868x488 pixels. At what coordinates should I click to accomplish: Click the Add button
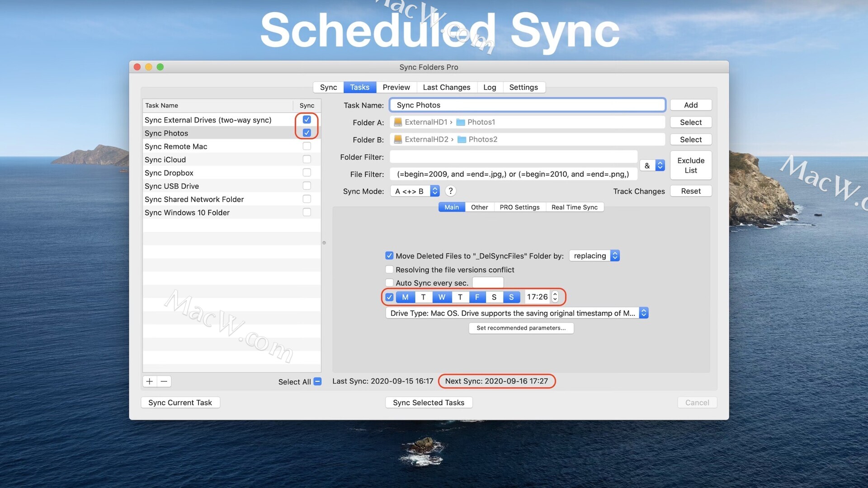tap(691, 105)
